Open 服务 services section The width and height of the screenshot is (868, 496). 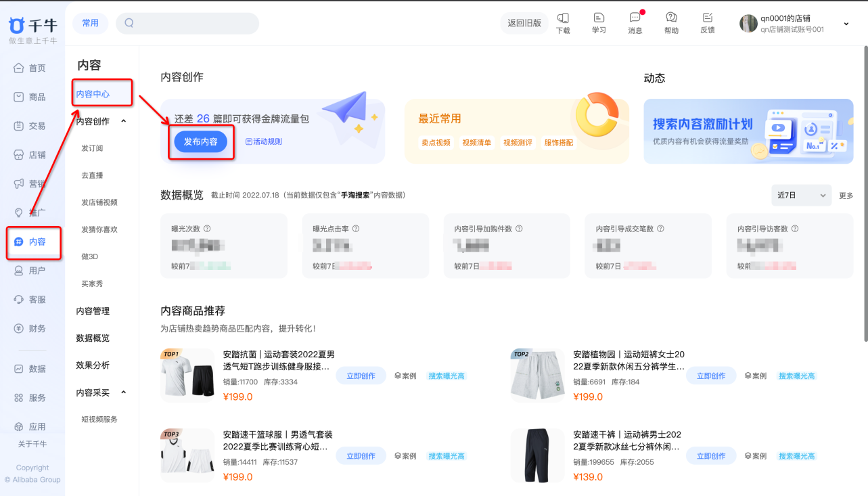30,398
